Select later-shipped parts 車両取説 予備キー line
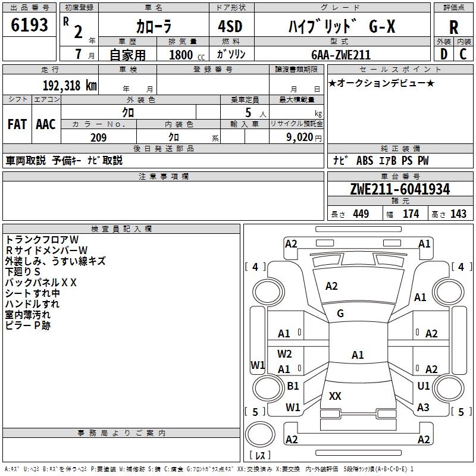This screenshot has width=476, height=476. 64,160
